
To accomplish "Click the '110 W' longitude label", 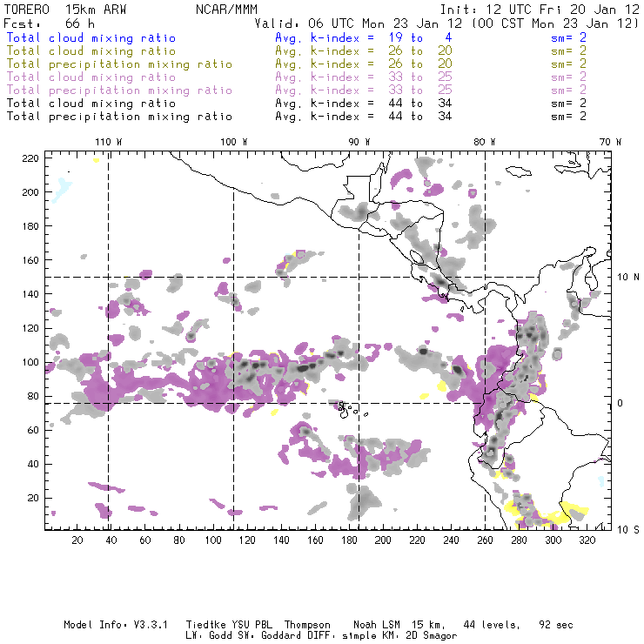I will (x=109, y=142).
